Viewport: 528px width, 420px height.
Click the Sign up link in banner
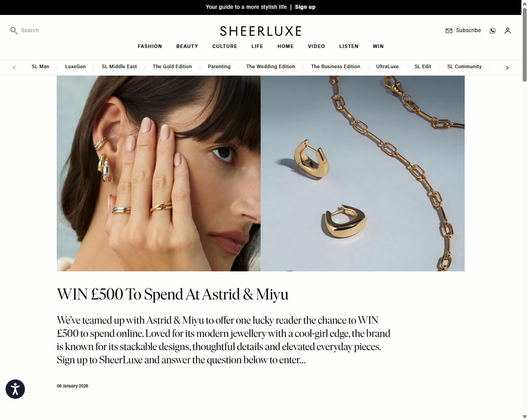pyautogui.click(x=305, y=7)
